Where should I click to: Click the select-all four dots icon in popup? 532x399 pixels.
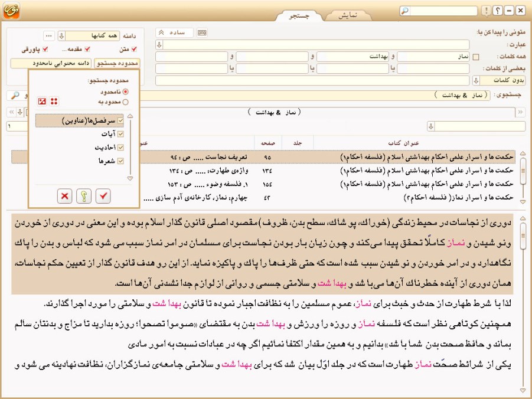click(54, 101)
